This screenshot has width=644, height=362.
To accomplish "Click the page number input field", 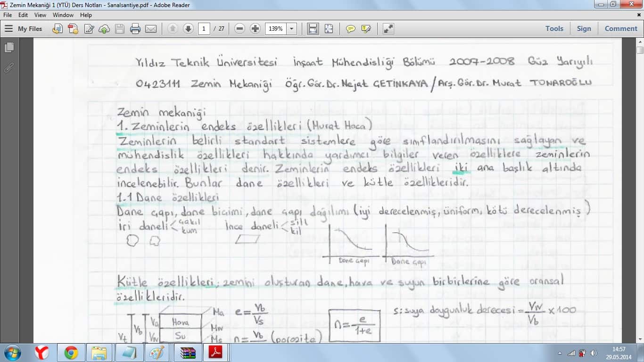I will point(204,29).
